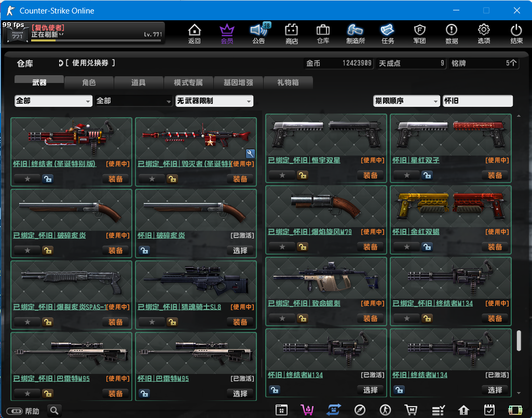Click the 结束 power exit icon
Viewport: 532px width, 418px height.
click(x=516, y=34)
